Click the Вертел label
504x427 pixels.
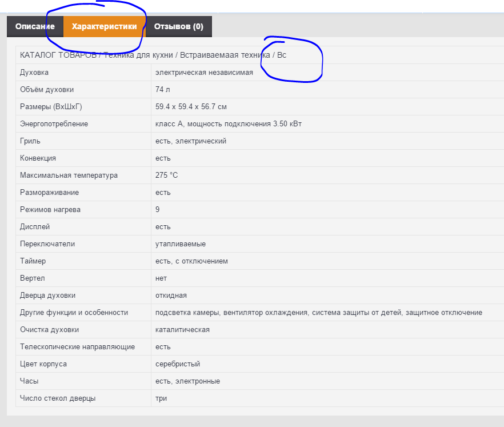coord(33,278)
